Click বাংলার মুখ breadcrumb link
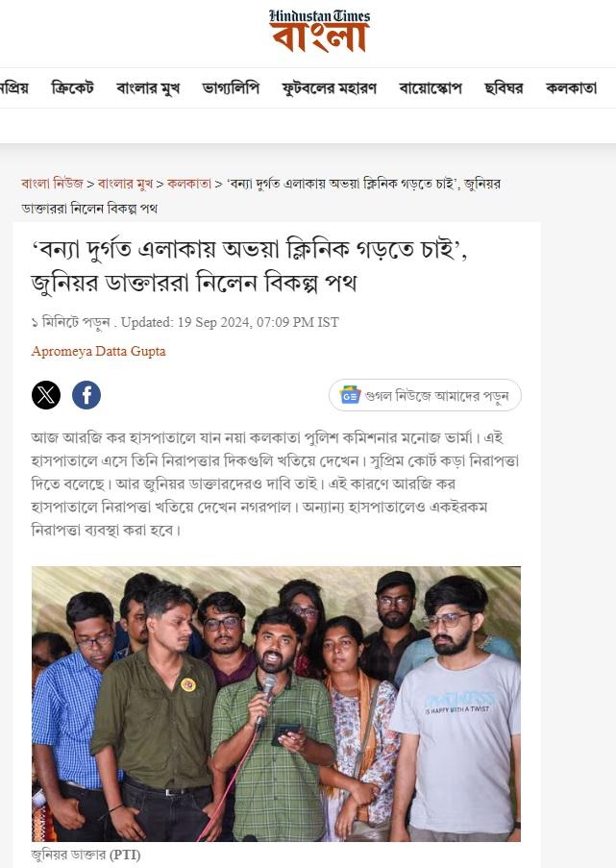This screenshot has height=868, width=616. pos(125,184)
